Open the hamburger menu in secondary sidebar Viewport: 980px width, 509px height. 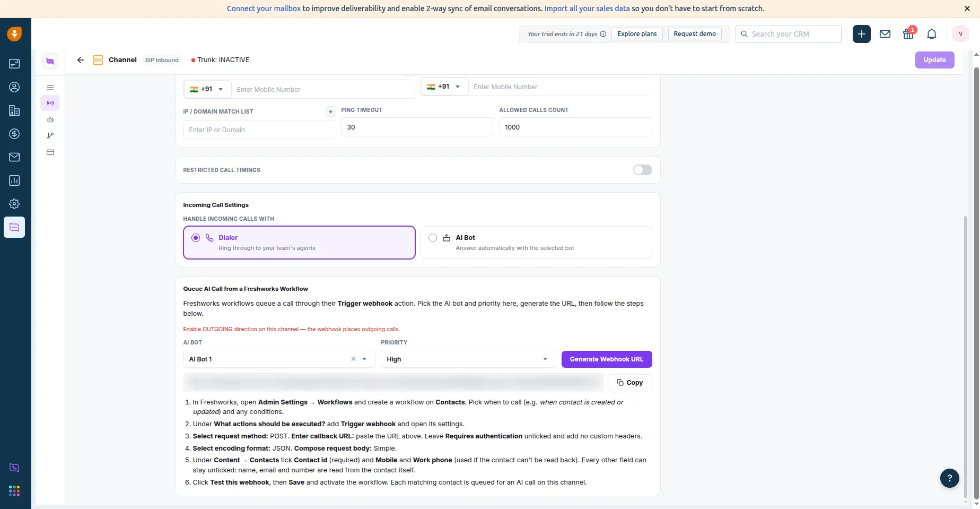point(50,88)
